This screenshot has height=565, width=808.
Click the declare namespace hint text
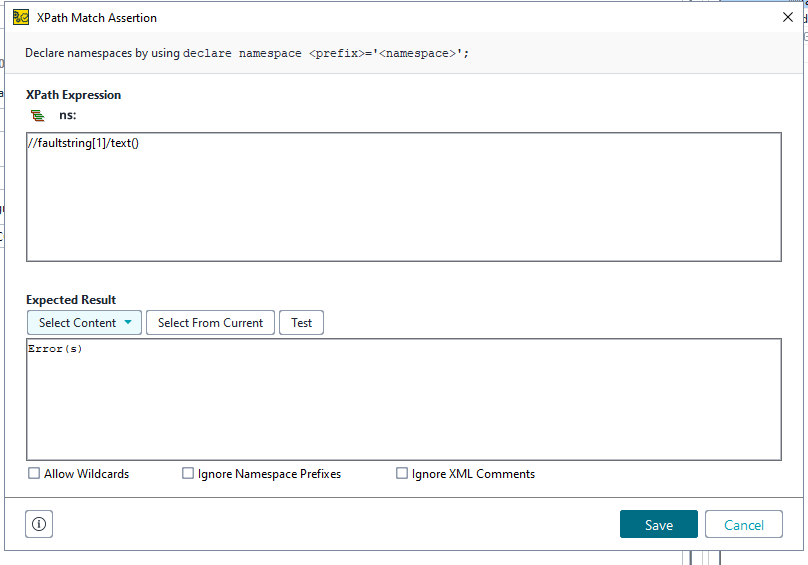click(247, 53)
